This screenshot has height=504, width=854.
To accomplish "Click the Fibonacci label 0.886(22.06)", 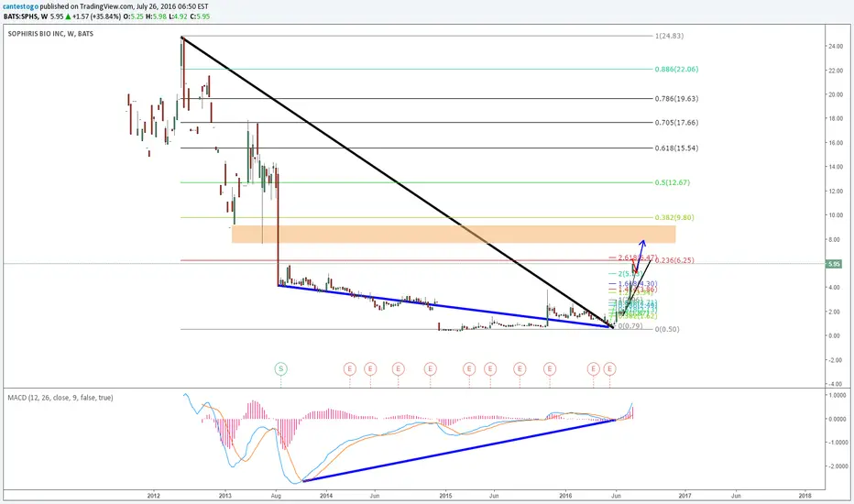I will (676, 70).
